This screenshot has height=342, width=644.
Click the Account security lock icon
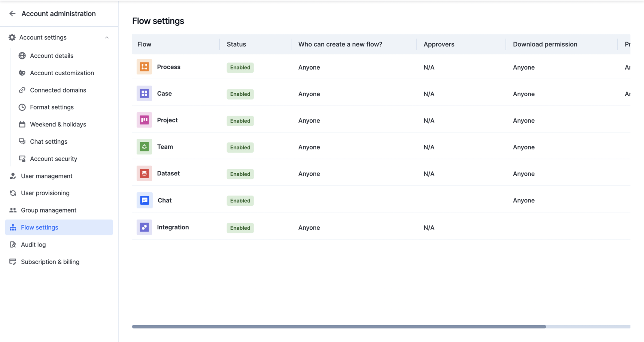(x=22, y=159)
